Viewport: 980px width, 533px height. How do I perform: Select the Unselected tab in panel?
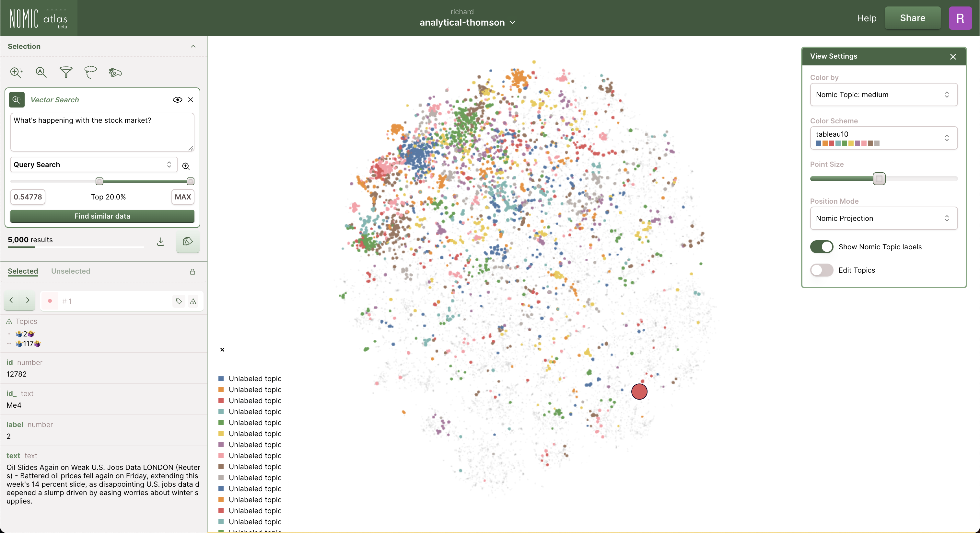pyautogui.click(x=70, y=271)
